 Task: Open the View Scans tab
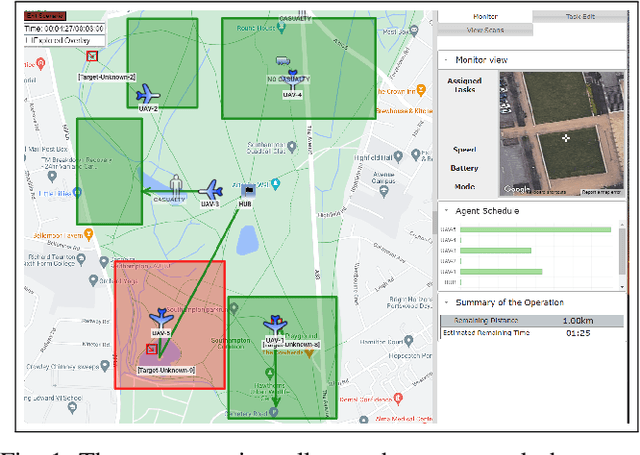coord(485,31)
